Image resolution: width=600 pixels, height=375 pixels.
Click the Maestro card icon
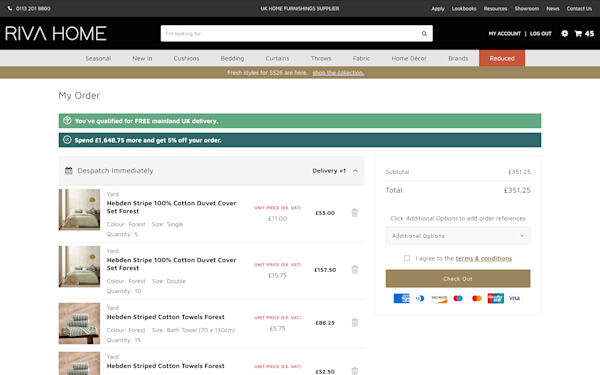458,298
